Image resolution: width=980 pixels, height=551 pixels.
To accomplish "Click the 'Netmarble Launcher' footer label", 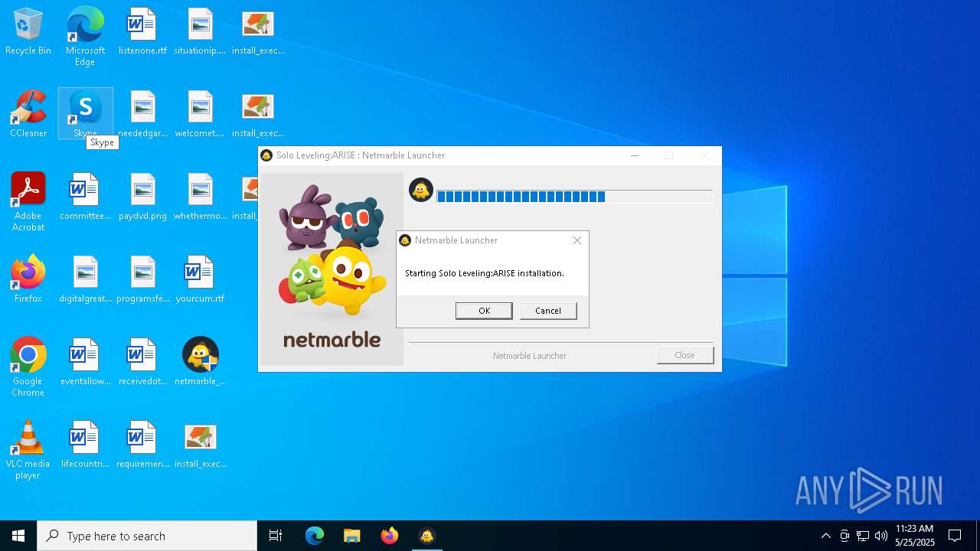I will click(x=530, y=356).
